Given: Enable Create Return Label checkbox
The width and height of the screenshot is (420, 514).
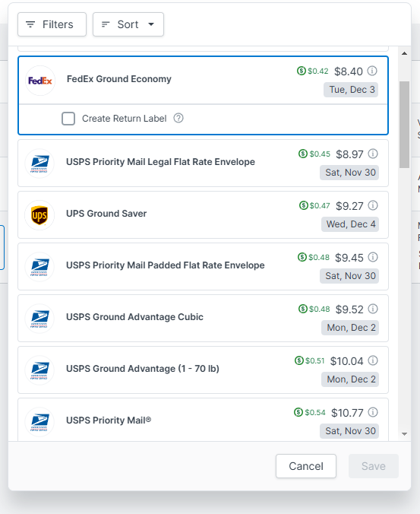Looking at the screenshot, I should click(68, 119).
